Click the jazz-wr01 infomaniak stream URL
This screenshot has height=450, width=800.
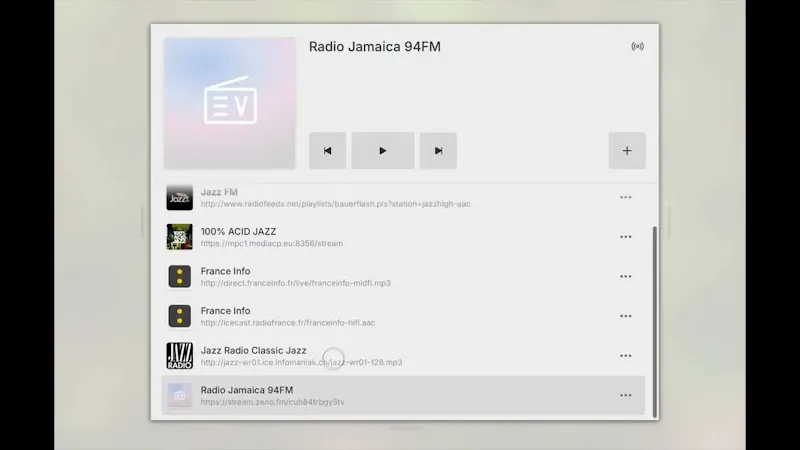pyautogui.click(x=301, y=362)
